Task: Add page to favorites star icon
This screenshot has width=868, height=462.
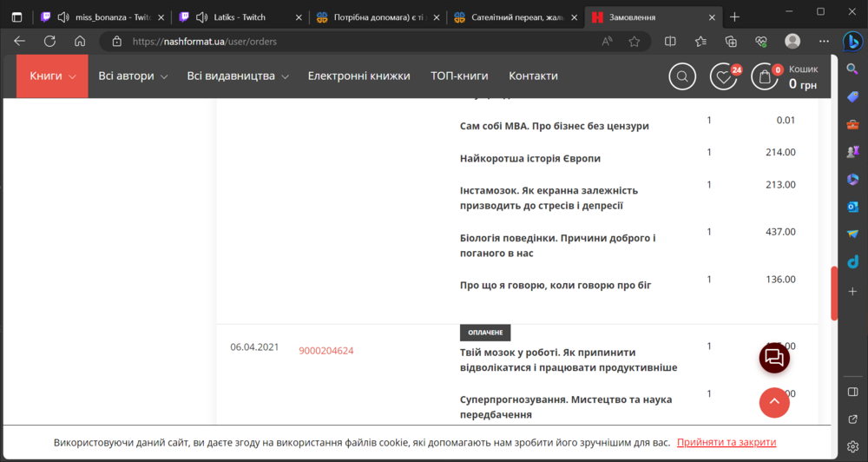Action: 635,41
